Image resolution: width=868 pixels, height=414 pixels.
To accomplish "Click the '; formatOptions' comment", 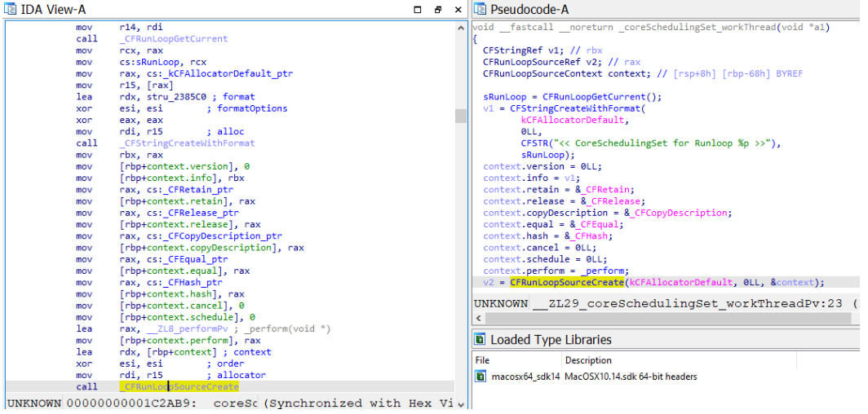I will 247,108.
